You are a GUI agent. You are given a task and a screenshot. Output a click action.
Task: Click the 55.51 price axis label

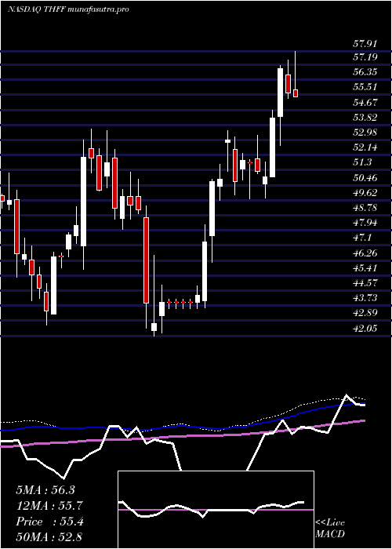tap(365, 87)
